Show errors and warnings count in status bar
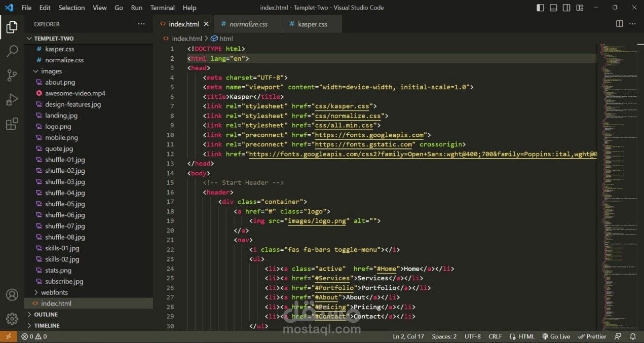 (34, 336)
